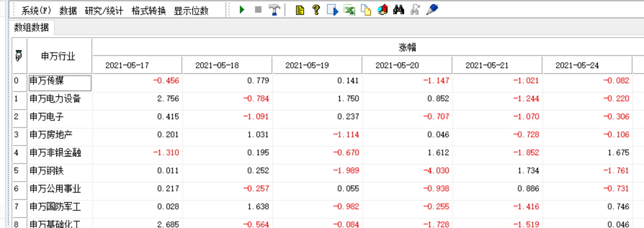Click the hammer build tool icon
This screenshot has height=228, width=644.
point(274,10)
